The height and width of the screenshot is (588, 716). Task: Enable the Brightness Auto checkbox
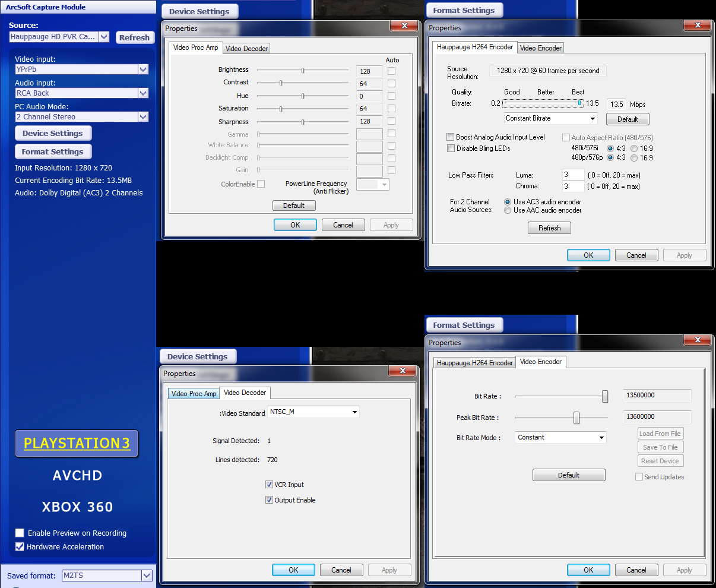pos(391,71)
